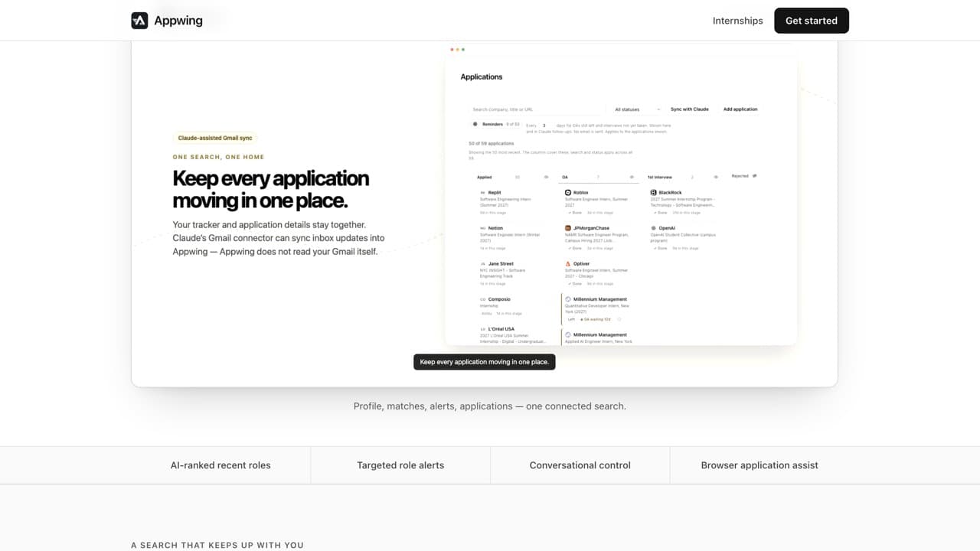Click Millennium Management Quantitative Developer card icon
The image size is (980, 551).
click(568, 299)
